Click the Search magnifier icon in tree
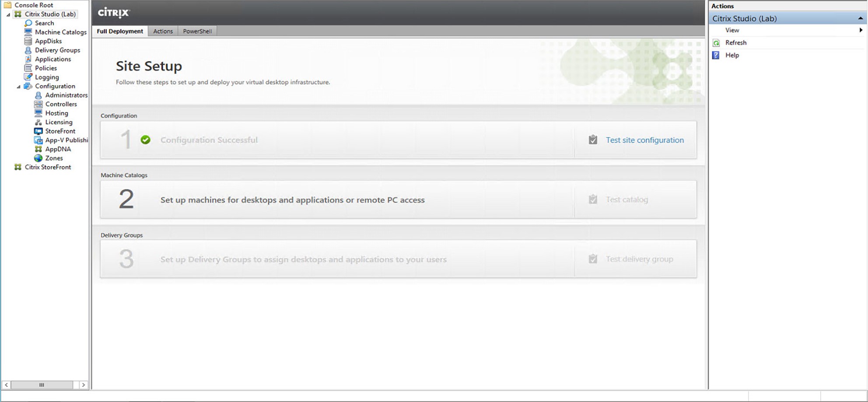Image resolution: width=868 pixels, height=402 pixels. [28, 23]
